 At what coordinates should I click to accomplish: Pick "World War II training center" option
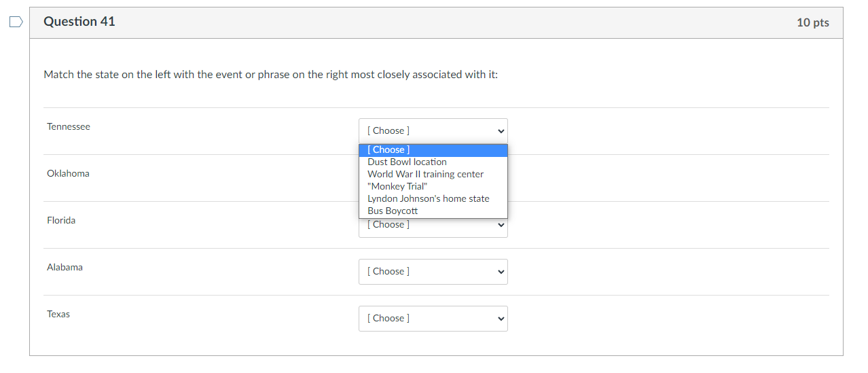tap(425, 174)
